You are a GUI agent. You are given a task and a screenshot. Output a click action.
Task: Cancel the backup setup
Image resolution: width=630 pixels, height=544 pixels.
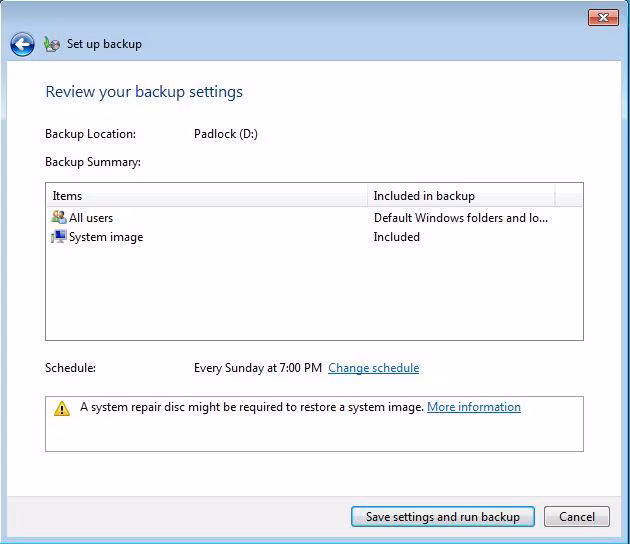point(577,517)
